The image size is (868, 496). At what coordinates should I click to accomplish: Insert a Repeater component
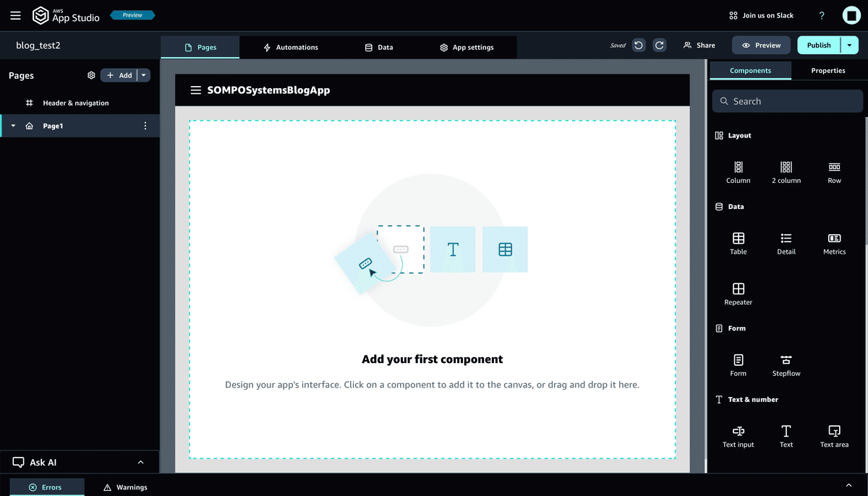[738, 293]
